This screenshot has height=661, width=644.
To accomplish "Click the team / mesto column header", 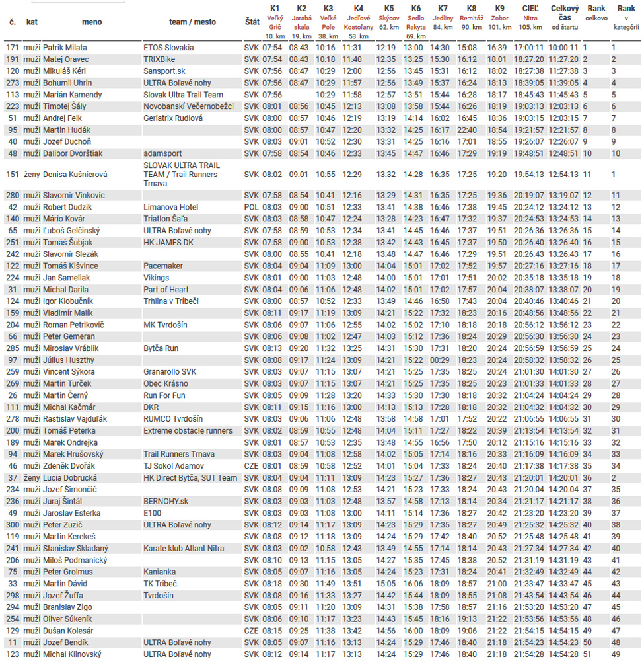I will [x=188, y=22].
